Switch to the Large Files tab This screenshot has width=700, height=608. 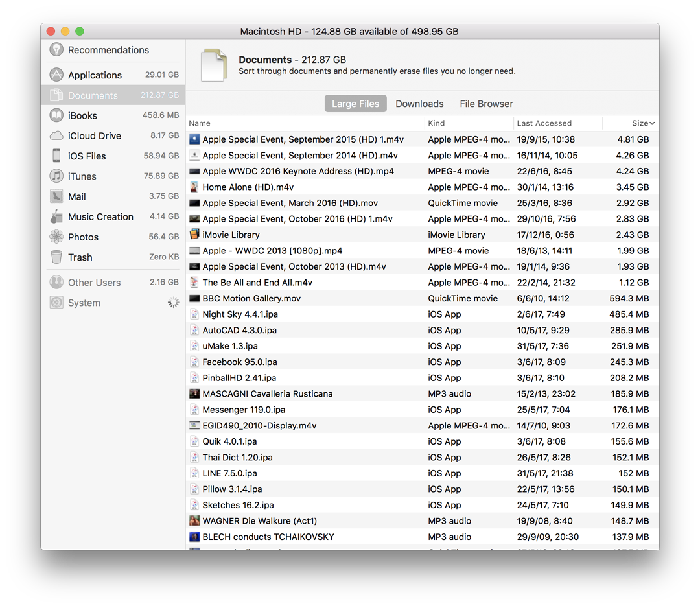[355, 104]
